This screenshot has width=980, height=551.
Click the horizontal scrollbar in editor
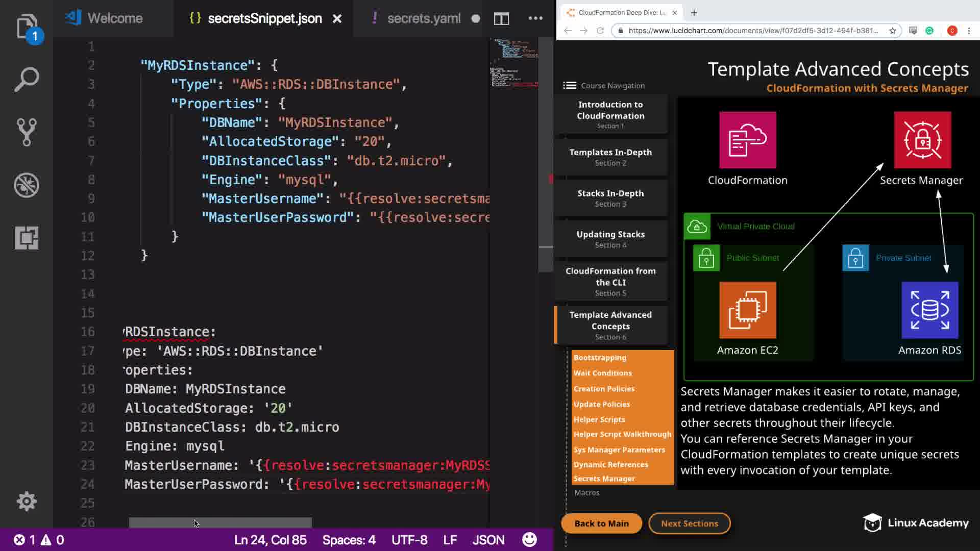[220, 523]
